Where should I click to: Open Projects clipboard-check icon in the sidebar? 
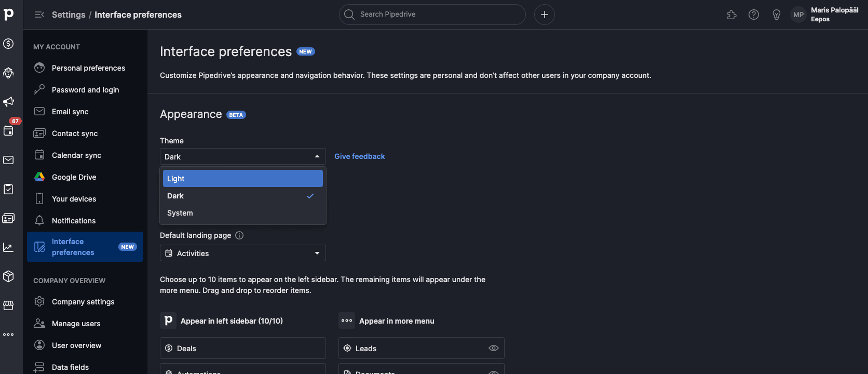point(8,189)
